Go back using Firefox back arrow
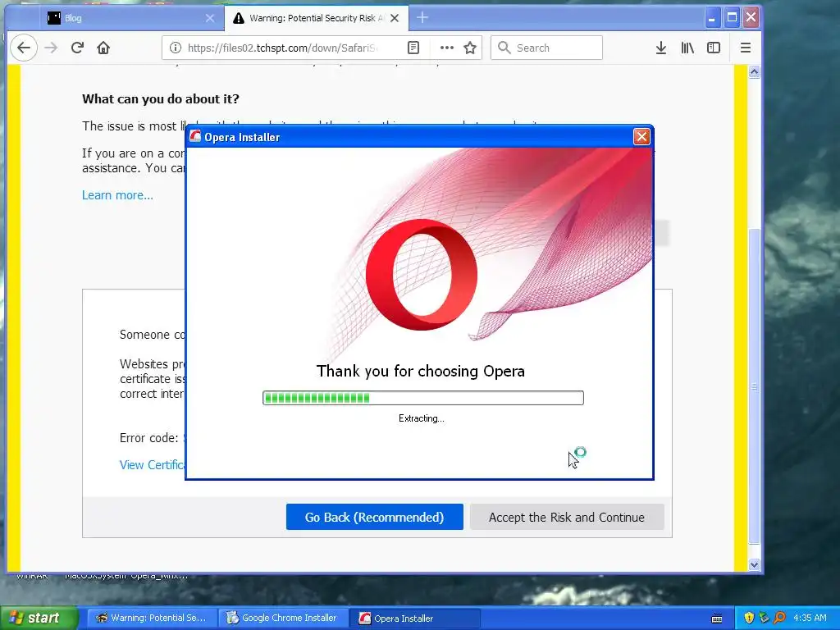The image size is (840, 630). pos(24,48)
